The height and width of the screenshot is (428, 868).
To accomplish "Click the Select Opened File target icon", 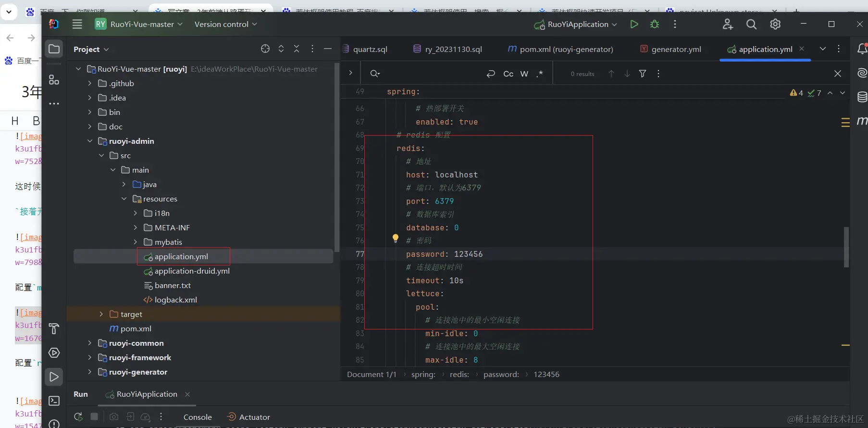I will point(265,49).
